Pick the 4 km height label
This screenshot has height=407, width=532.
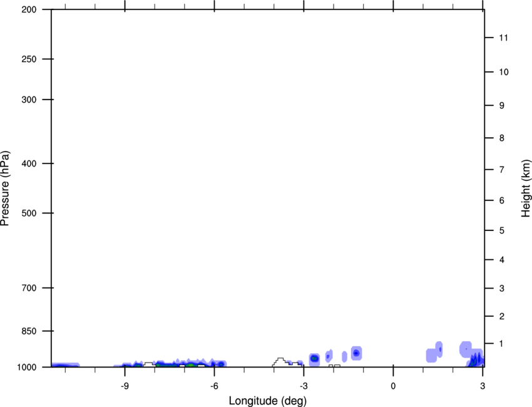(502, 260)
